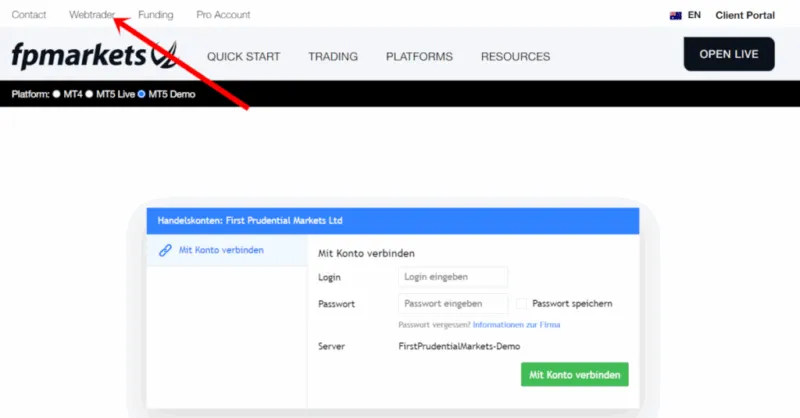Open the Contact link
Viewport: 800px width, 418px height.
pos(29,15)
